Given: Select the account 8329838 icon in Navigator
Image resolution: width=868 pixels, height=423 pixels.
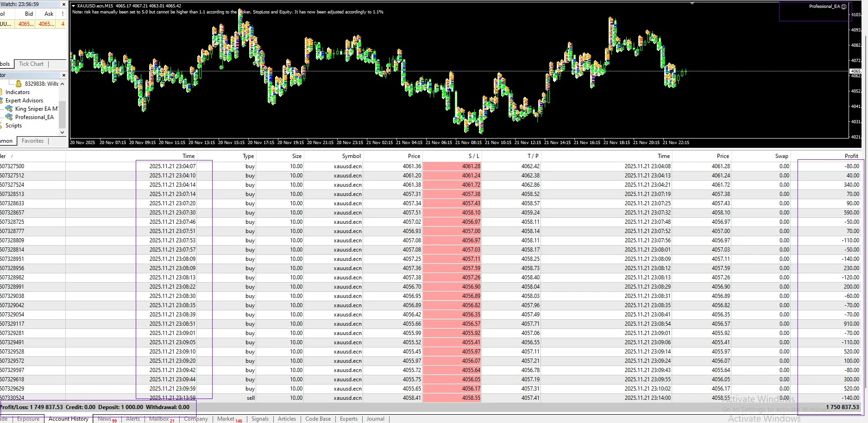Looking at the screenshot, I should click(x=18, y=84).
